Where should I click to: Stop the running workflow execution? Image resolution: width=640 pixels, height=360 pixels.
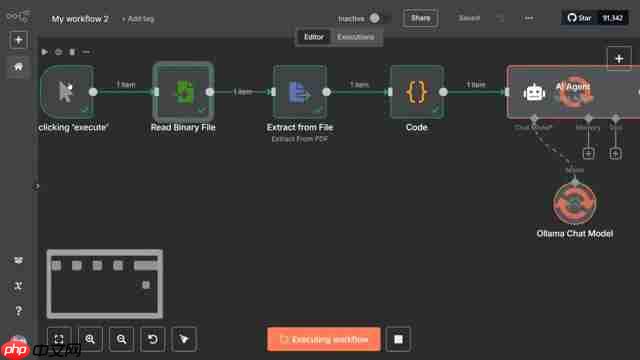click(x=398, y=339)
